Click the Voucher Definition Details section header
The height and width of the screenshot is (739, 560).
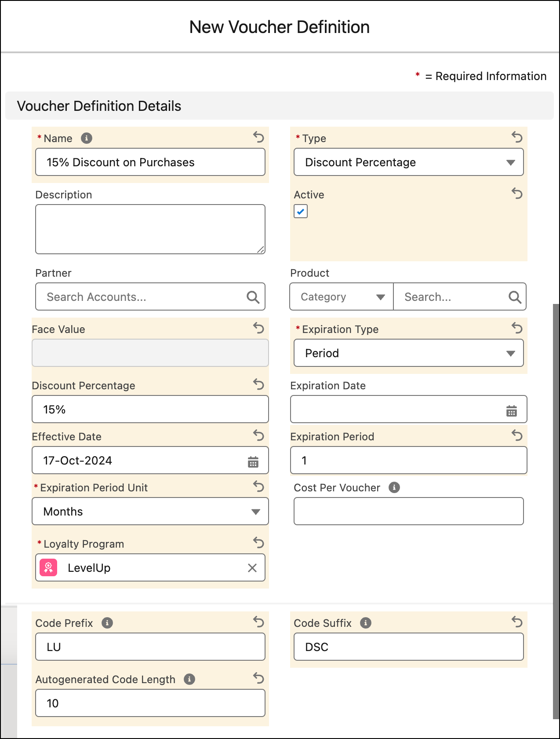click(x=280, y=106)
